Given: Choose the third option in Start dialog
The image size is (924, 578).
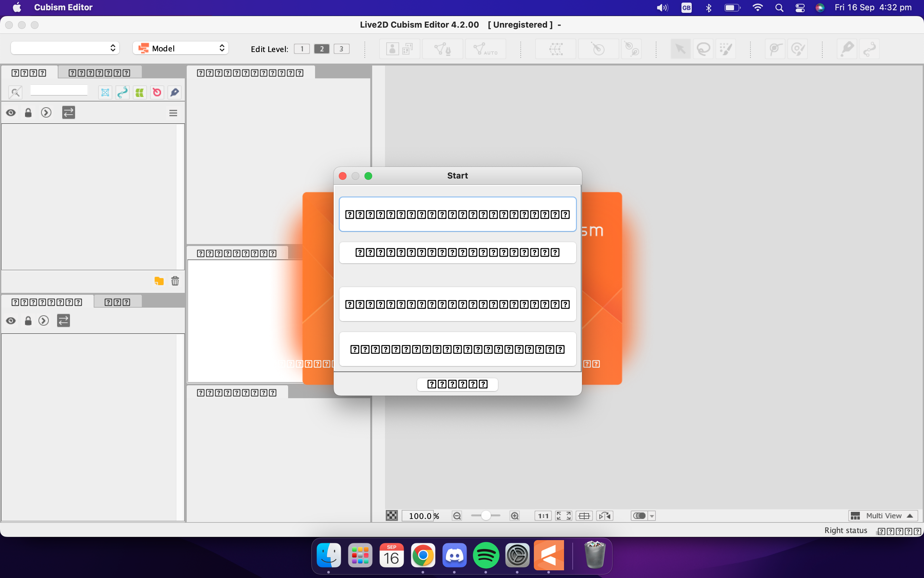Looking at the screenshot, I should [458, 304].
